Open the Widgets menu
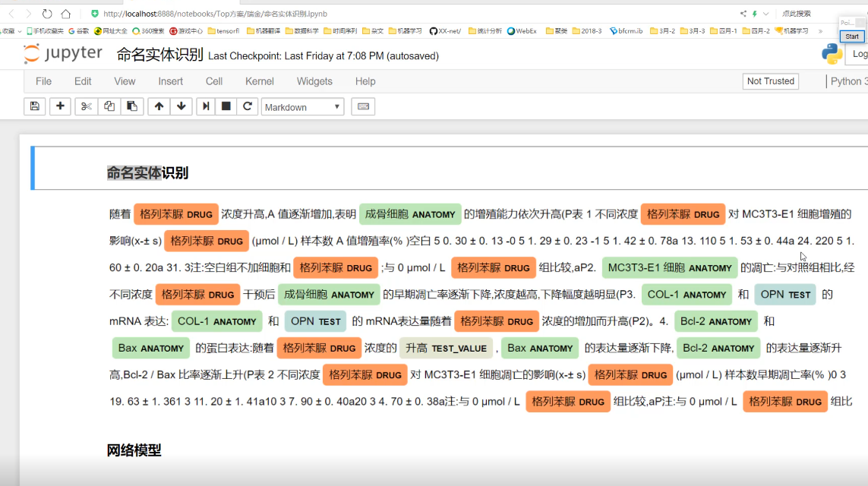868x486 pixels. pos(314,81)
